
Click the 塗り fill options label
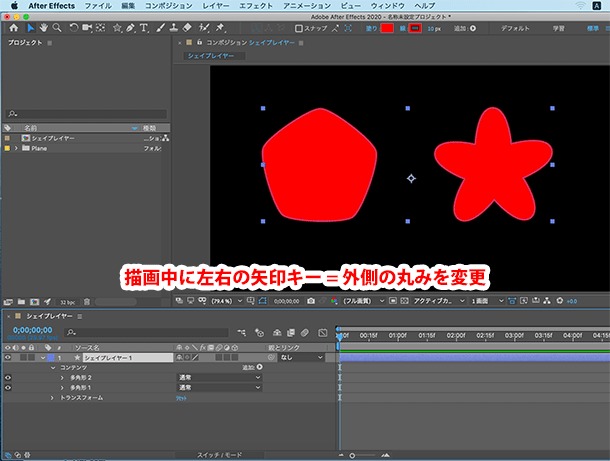pyautogui.click(x=372, y=28)
